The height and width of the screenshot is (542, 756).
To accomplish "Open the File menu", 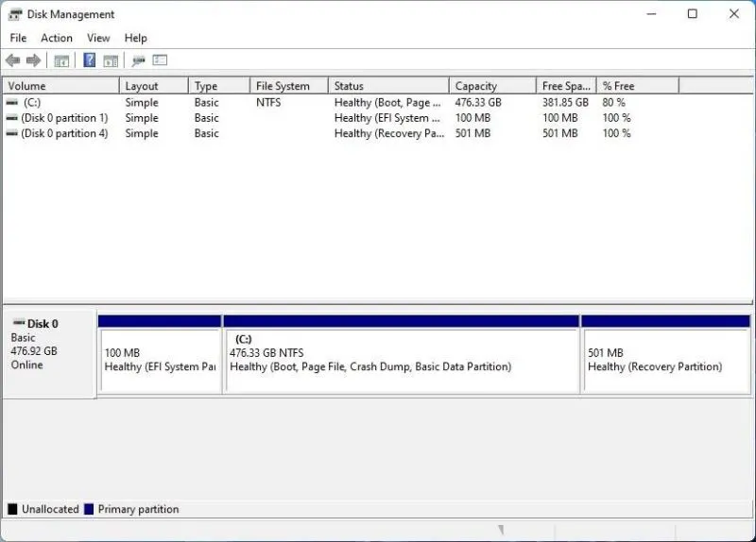I will (18, 38).
